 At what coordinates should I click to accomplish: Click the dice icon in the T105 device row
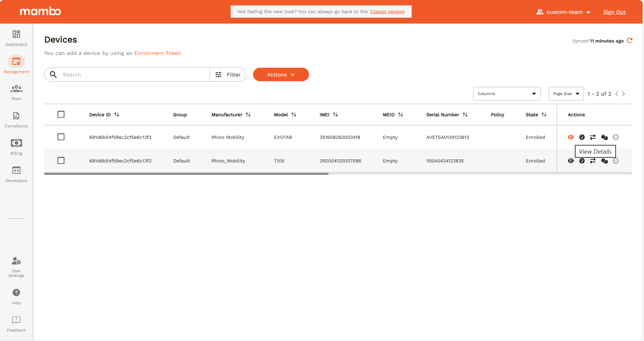click(604, 161)
